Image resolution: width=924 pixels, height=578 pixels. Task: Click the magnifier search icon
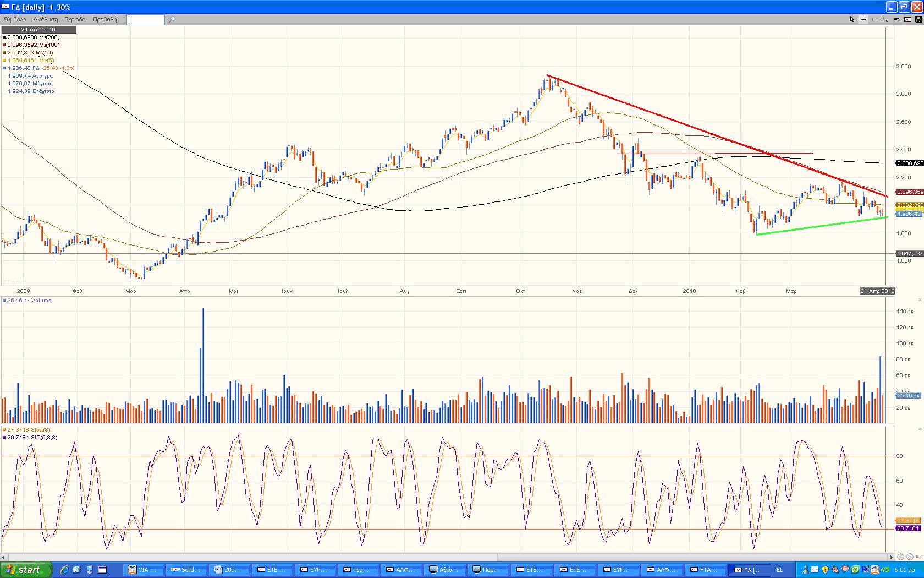[172, 19]
